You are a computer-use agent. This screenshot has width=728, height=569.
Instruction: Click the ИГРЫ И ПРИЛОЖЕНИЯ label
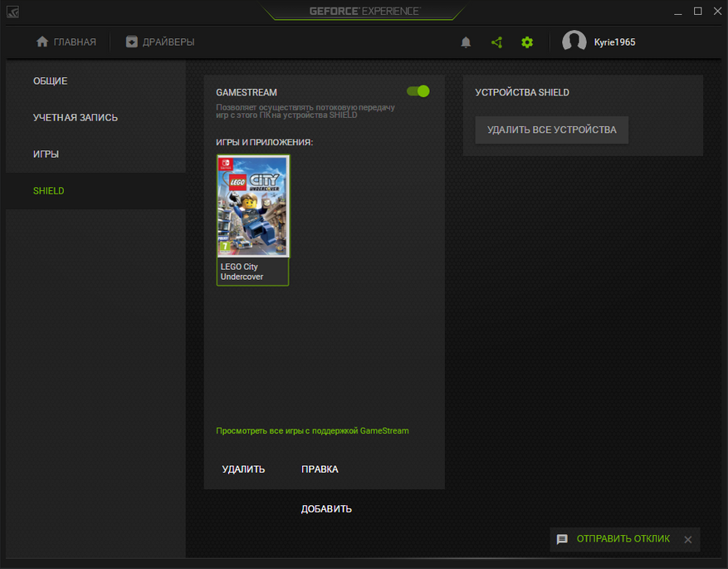[264, 142]
